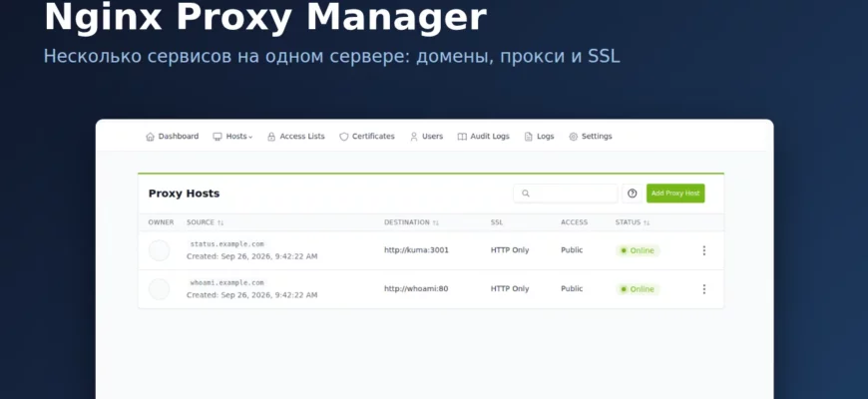Click the help question mark button
The image size is (868, 399).
633,194
